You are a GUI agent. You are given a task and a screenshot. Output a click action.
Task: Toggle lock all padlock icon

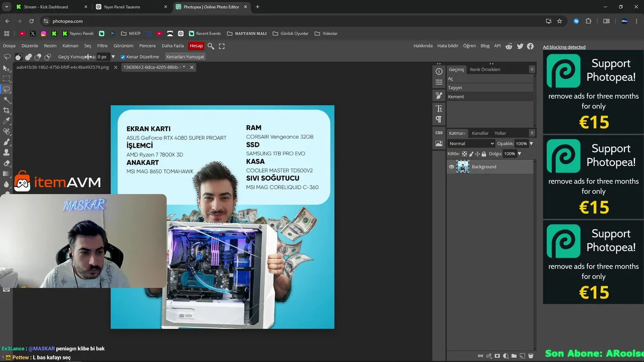[x=484, y=154]
